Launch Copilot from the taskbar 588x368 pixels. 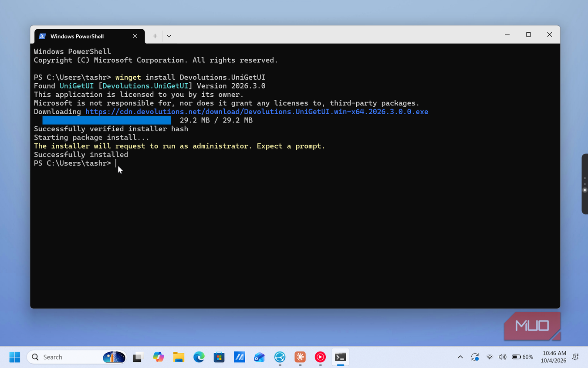[159, 357]
